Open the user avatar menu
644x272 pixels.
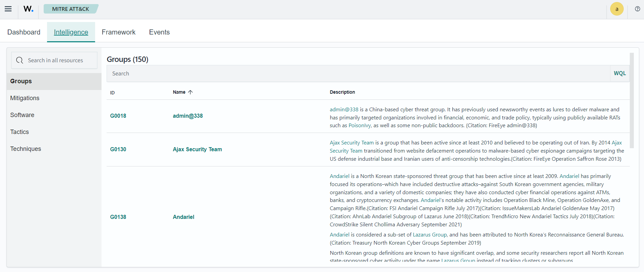click(617, 9)
